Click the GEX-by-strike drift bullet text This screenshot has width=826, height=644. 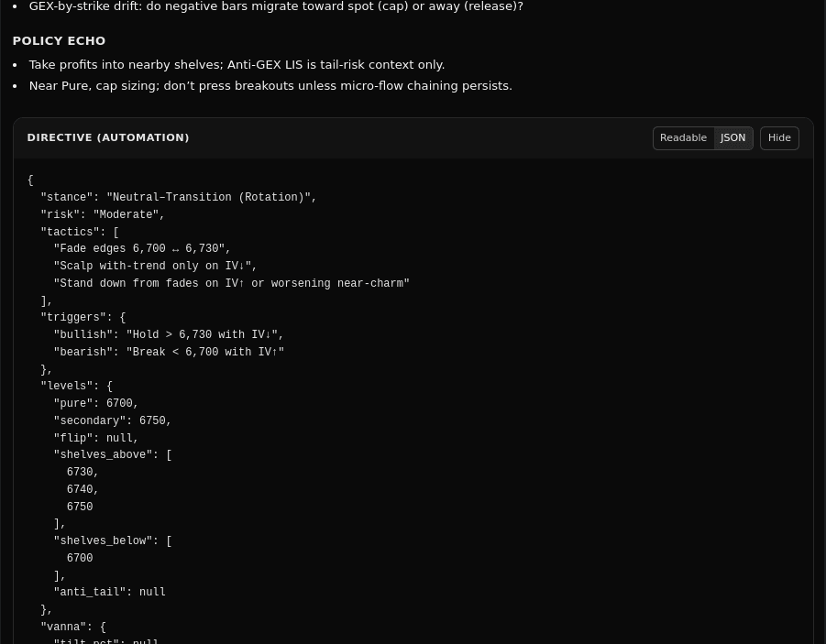tap(275, 6)
